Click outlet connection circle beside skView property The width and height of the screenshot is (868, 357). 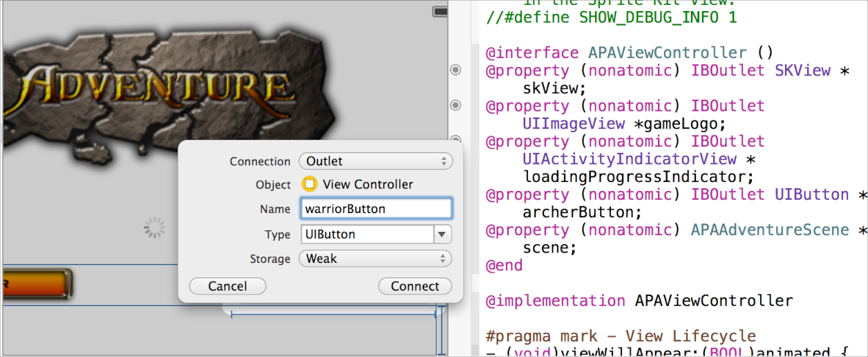click(x=455, y=69)
